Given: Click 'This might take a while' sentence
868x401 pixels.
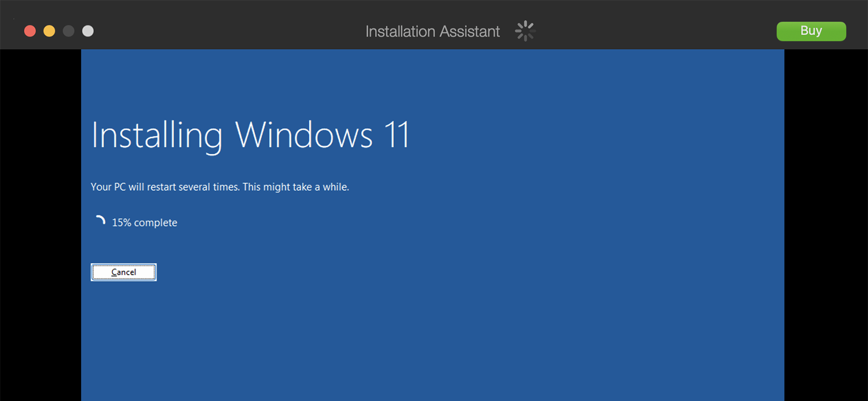Looking at the screenshot, I should pyautogui.click(x=296, y=187).
